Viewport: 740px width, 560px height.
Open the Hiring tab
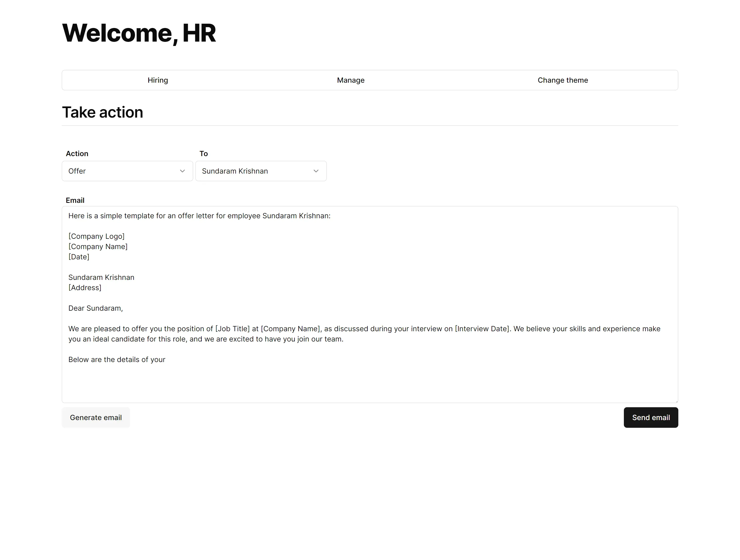point(158,80)
